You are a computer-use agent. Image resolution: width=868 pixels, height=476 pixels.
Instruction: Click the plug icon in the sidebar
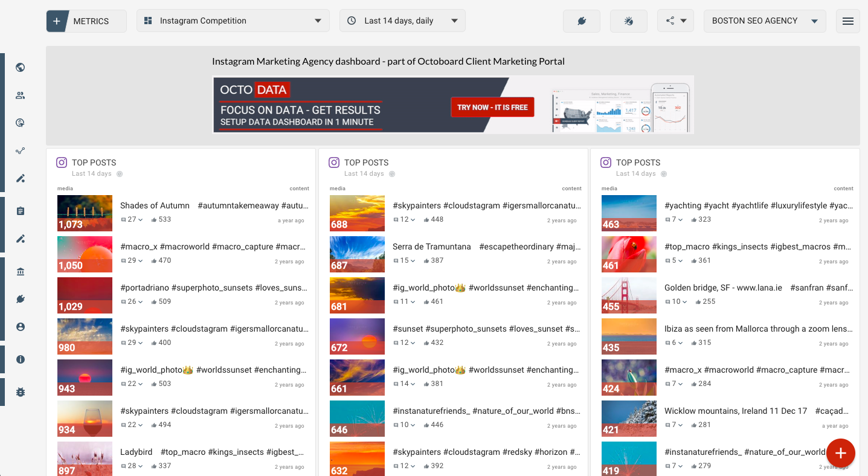[x=21, y=299]
